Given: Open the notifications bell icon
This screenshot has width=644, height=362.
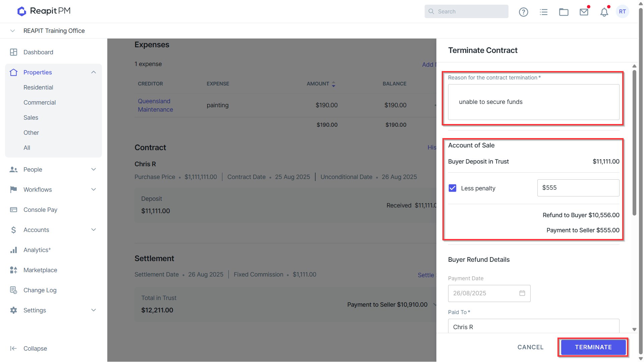Looking at the screenshot, I should (604, 12).
